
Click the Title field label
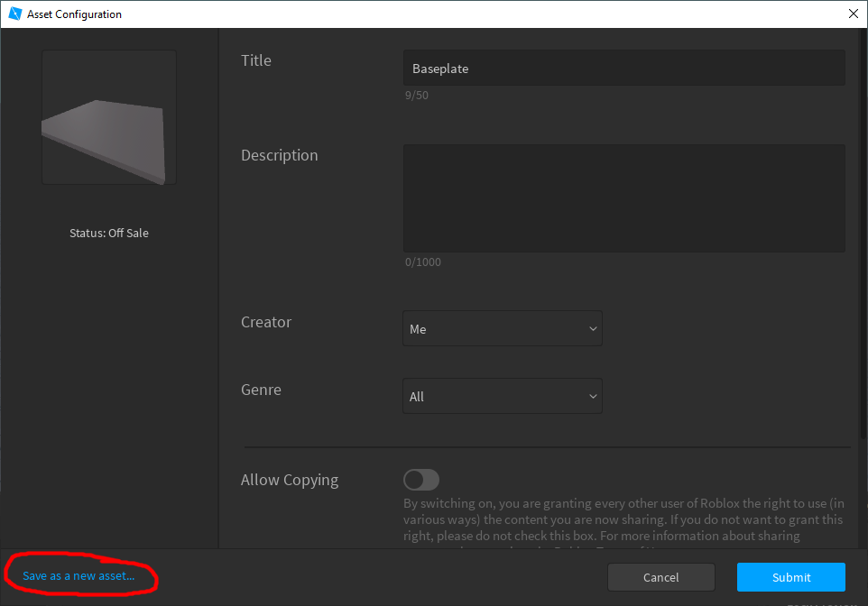pyautogui.click(x=255, y=60)
